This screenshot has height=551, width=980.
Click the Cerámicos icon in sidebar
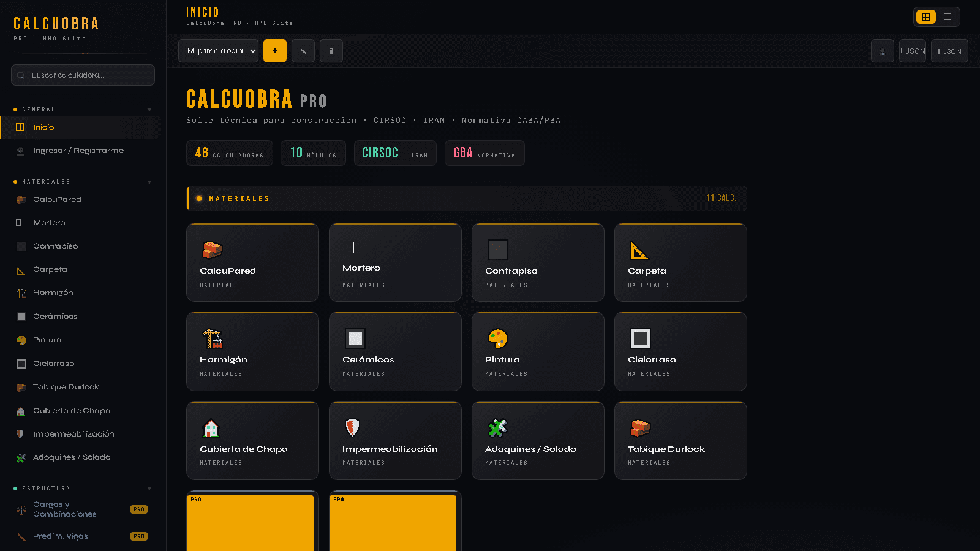(21, 317)
